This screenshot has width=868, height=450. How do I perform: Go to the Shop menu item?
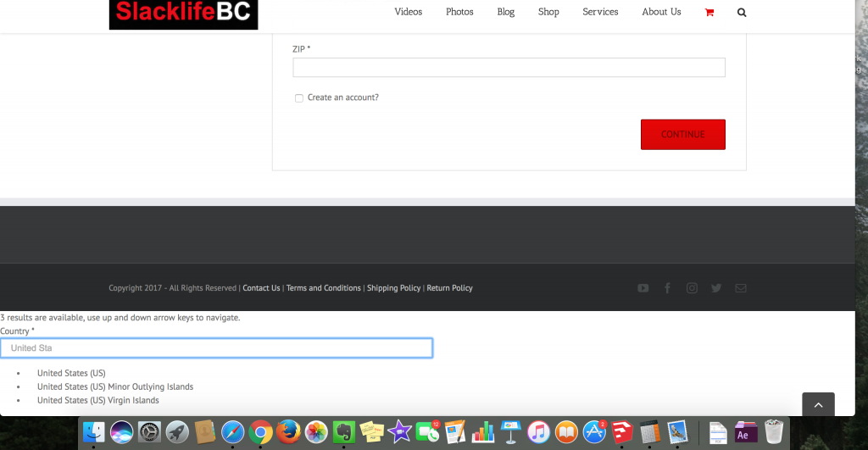click(x=548, y=12)
